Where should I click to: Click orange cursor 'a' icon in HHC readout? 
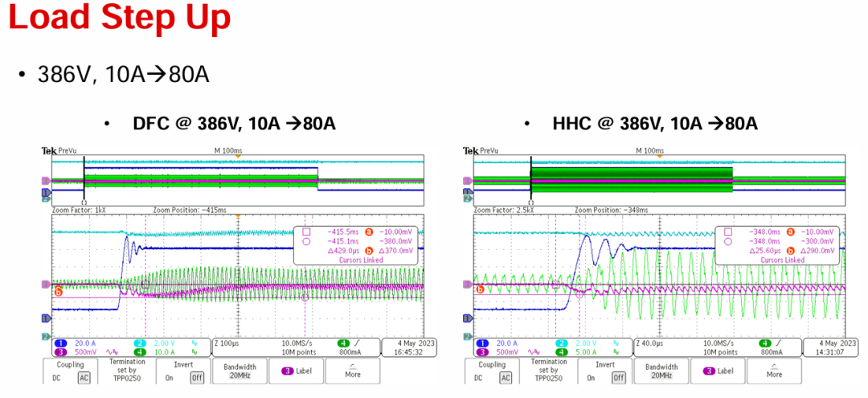pyautogui.click(x=791, y=232)
